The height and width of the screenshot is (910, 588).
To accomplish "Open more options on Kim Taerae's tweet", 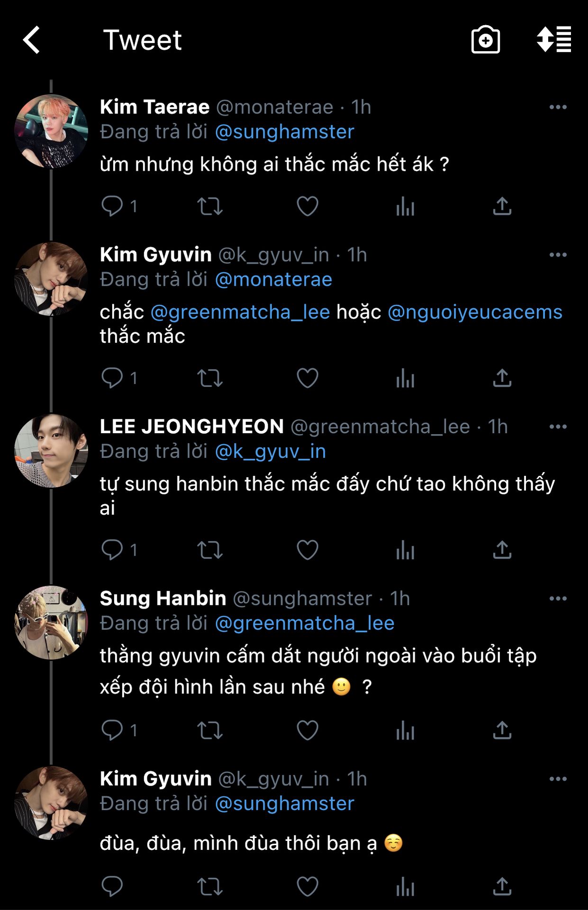I will 558,107.
